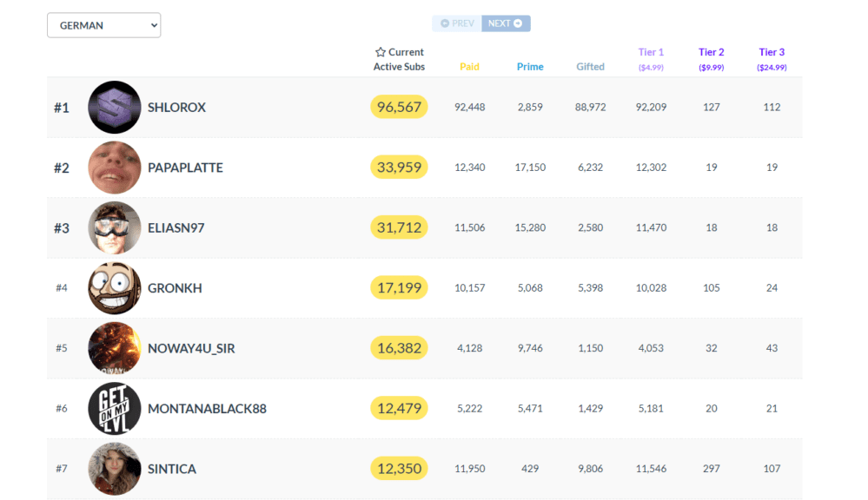Click the NEXT pagination button

(506, 23)
